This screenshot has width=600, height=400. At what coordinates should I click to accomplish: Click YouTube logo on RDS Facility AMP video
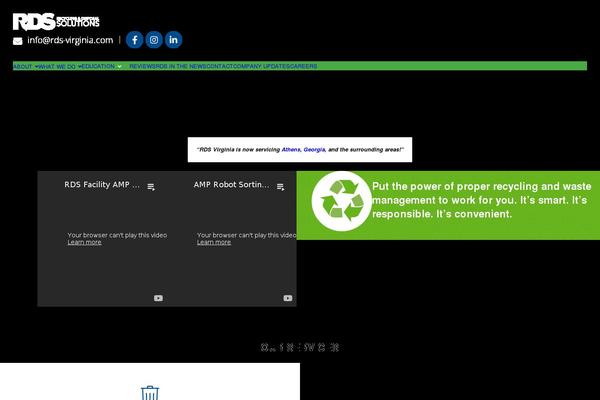tap(158, 298)
